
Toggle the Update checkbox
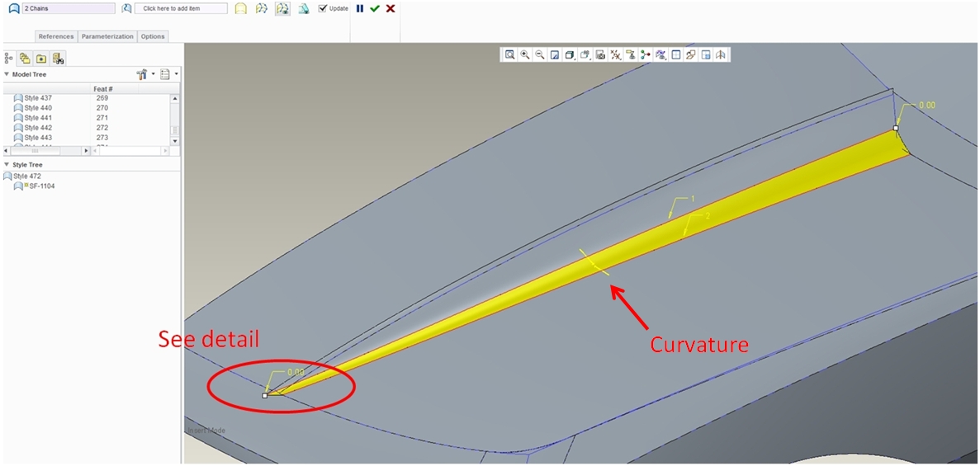(x=323, y=8)
